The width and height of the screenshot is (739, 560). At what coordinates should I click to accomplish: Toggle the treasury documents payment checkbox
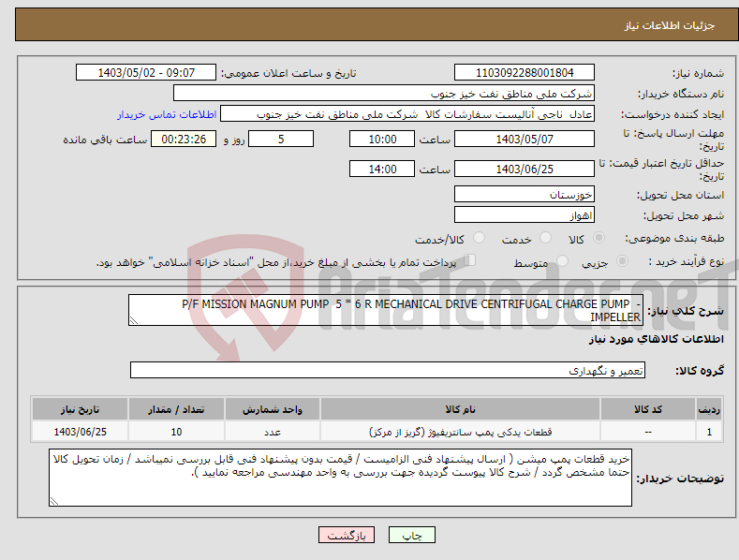[x=470, y=259]
